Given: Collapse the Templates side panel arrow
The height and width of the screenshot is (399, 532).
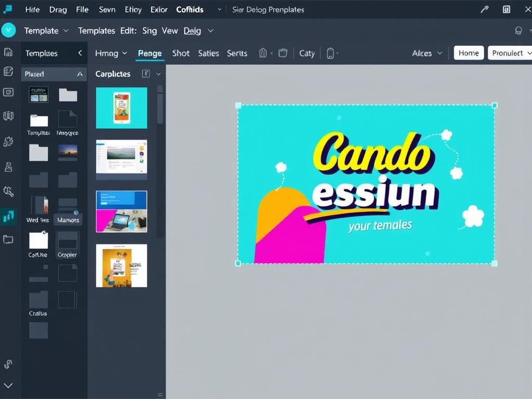Looking at the screenshot, I should click(80, 53).
